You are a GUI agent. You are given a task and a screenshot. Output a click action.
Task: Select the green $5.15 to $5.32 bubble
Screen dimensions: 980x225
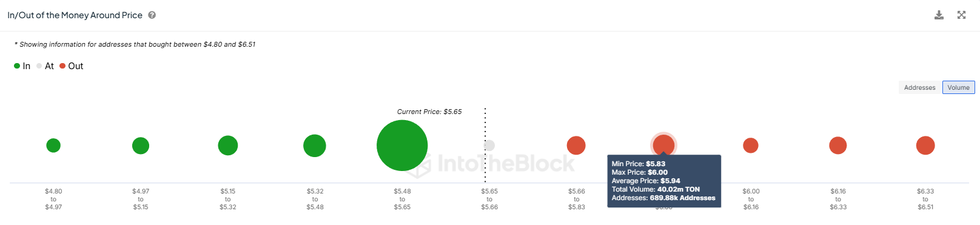pos(228,146)
